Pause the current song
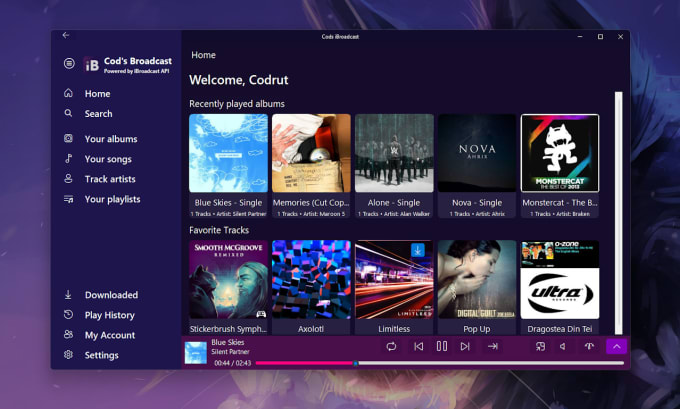Screen dimensions: 680x409 (442, 346)
